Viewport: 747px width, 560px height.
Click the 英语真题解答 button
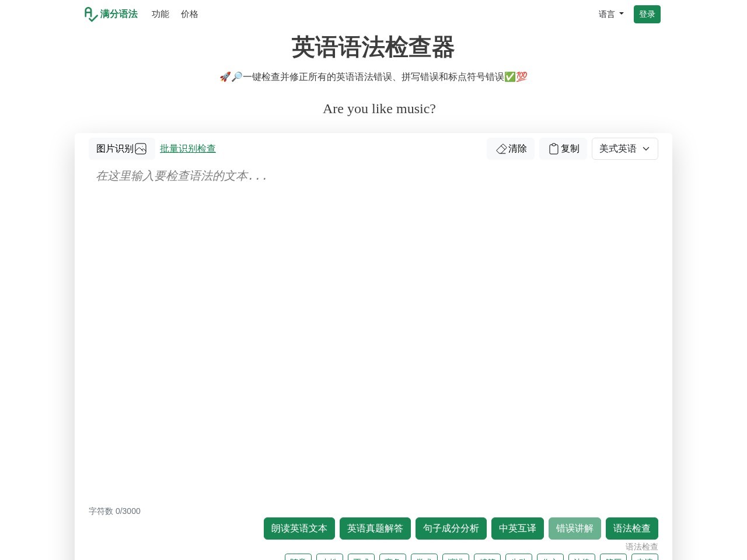[x=375, y=528]
